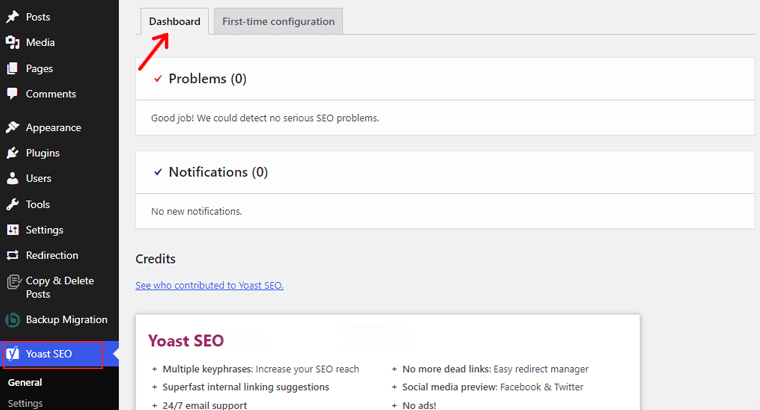Click 'Multiple keyphrases' feature line
Screen dimensions: 760x410
pyautogui.click(x=261, y=369)
